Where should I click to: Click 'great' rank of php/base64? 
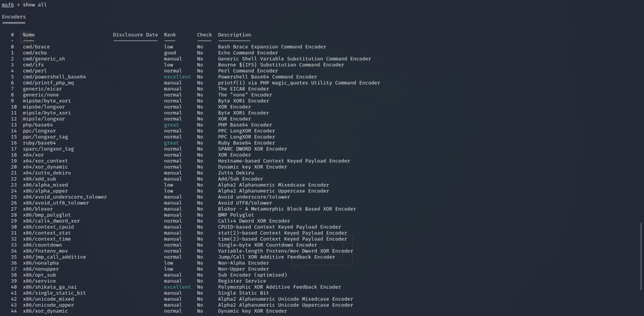click(171, 125)
